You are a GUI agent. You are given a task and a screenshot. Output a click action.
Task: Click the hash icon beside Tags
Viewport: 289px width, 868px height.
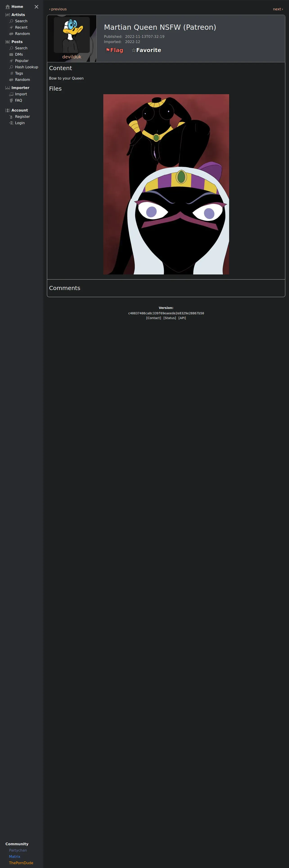11,73
